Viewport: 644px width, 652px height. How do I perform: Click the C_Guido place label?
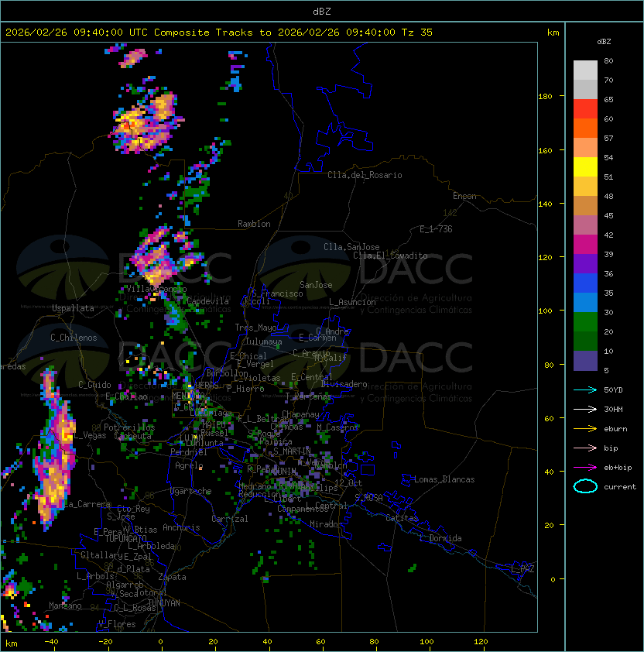[94, 385]
